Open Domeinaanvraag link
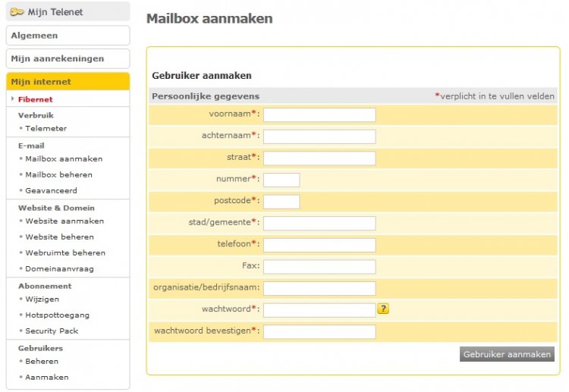 59,269
